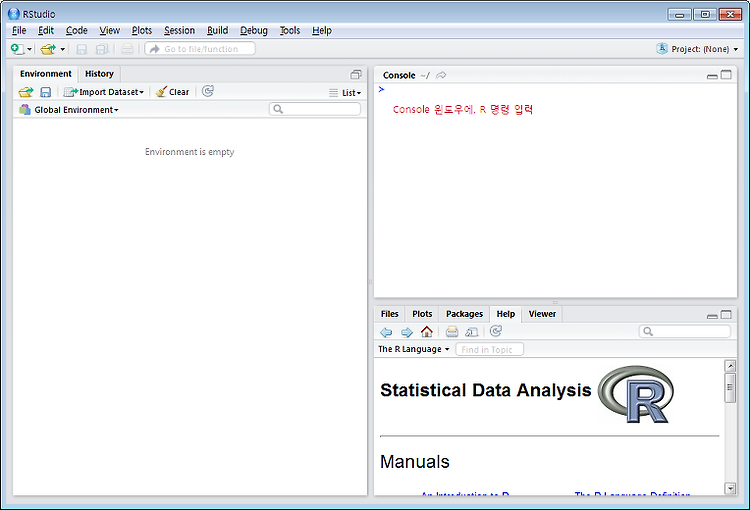Switch to the Packages tab
750x510 pixels.
click(464, 314)
